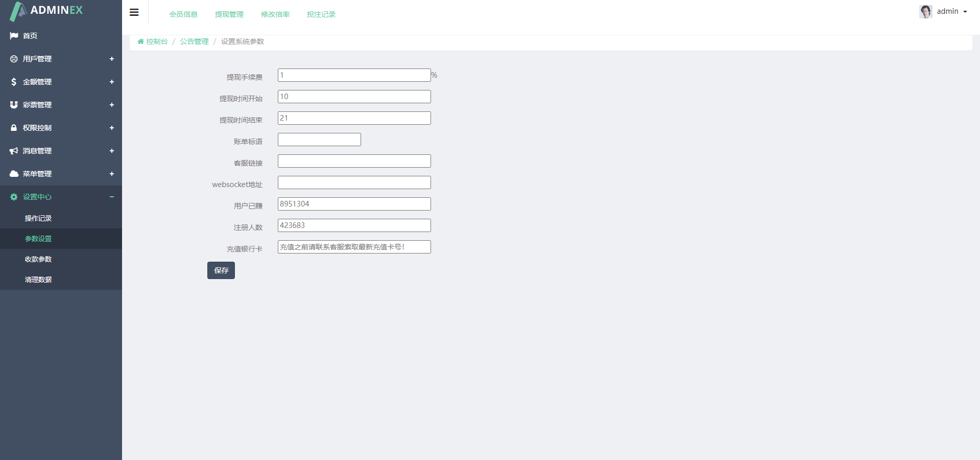
Task: Click the 设置系统参数 breadcrumb text
Action: click(243, 41)
